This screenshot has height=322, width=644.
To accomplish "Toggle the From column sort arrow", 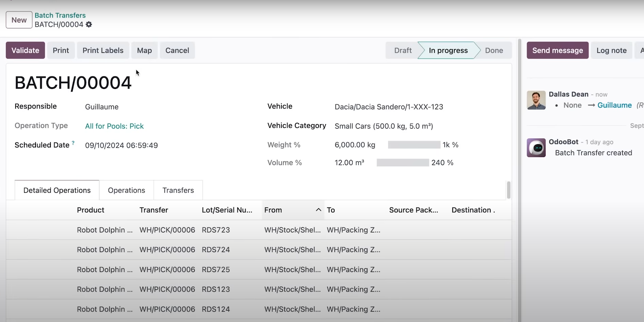I will [318, 210].
